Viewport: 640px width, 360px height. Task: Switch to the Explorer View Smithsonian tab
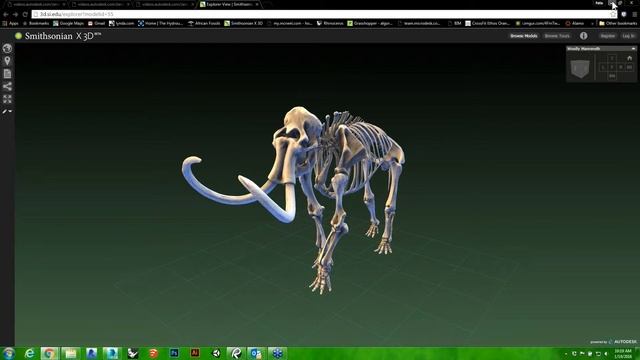click(x=229, y=4)
